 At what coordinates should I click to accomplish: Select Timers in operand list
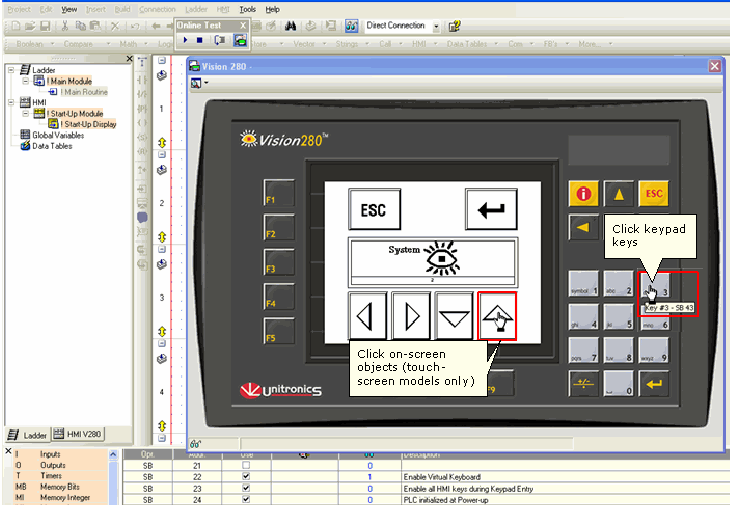51,476
